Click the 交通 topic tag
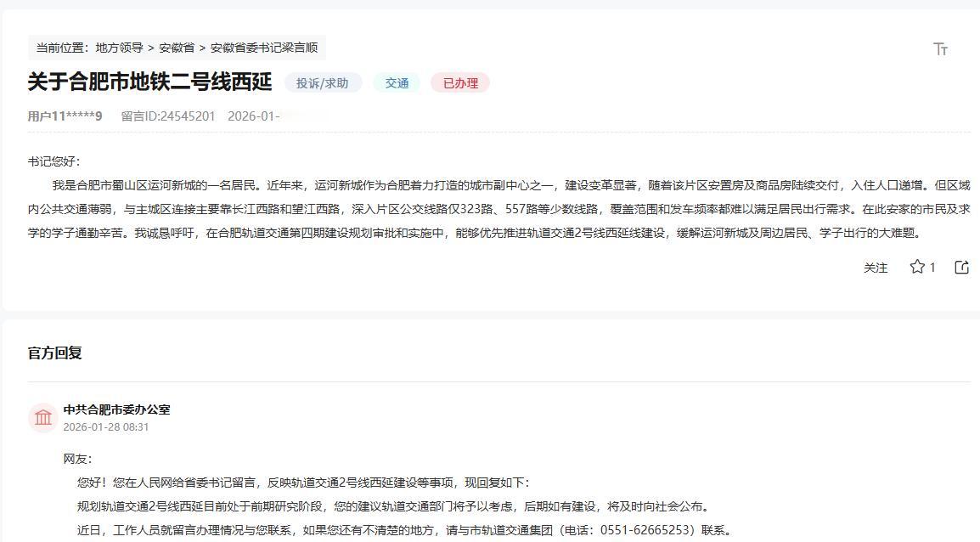 point(396,83)
